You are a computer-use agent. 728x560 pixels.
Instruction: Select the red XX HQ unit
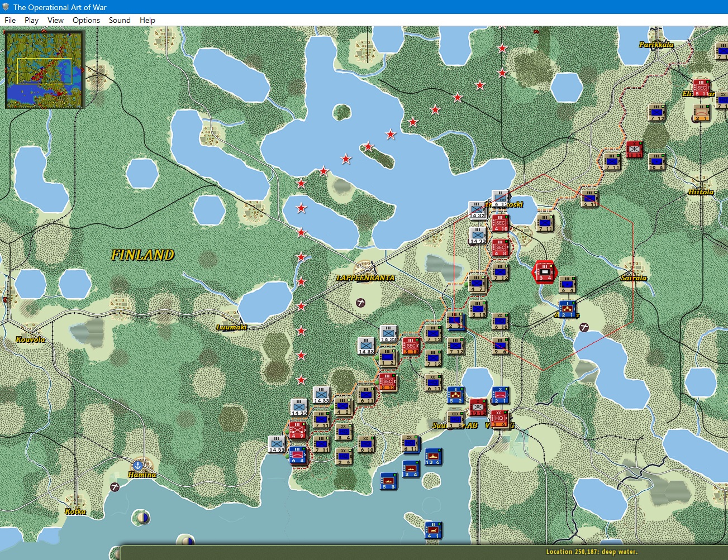[499, 419]
